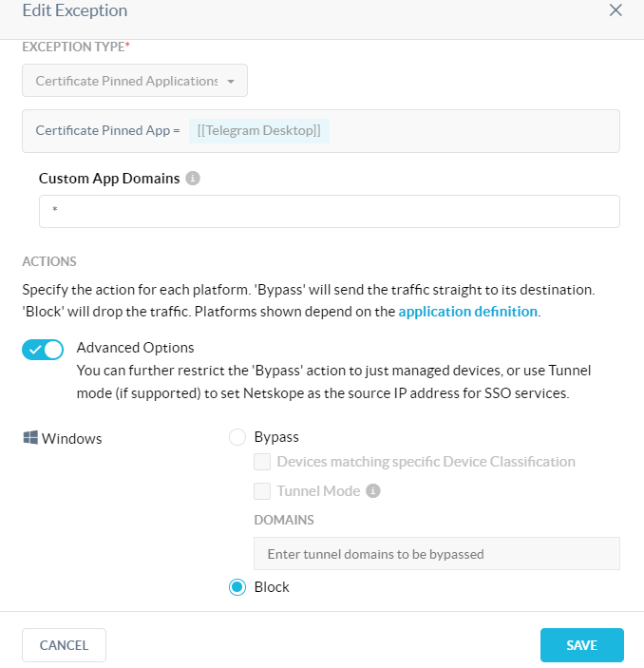Focus the Custom App Domains input
The width and height of the screenshot is (644, 668).
point(330,211)
